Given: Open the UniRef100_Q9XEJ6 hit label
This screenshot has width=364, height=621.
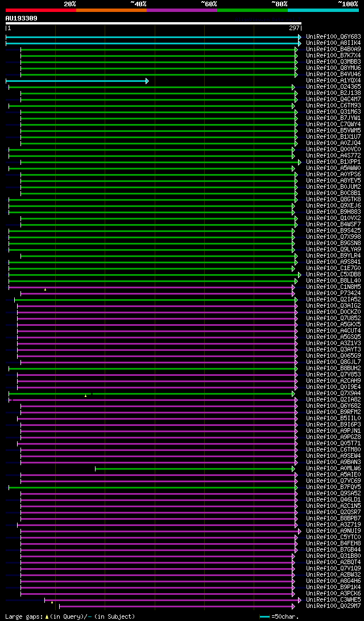Looking at the screenshot, I should [x=333, y=206].
